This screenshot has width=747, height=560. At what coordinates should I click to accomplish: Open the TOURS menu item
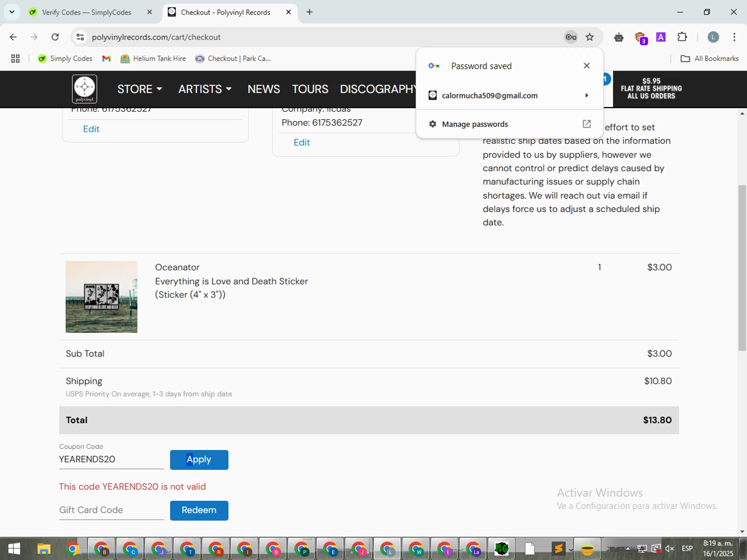310,89
